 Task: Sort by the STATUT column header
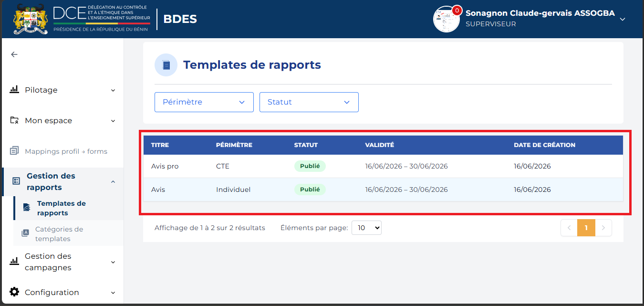click(306, 145)
